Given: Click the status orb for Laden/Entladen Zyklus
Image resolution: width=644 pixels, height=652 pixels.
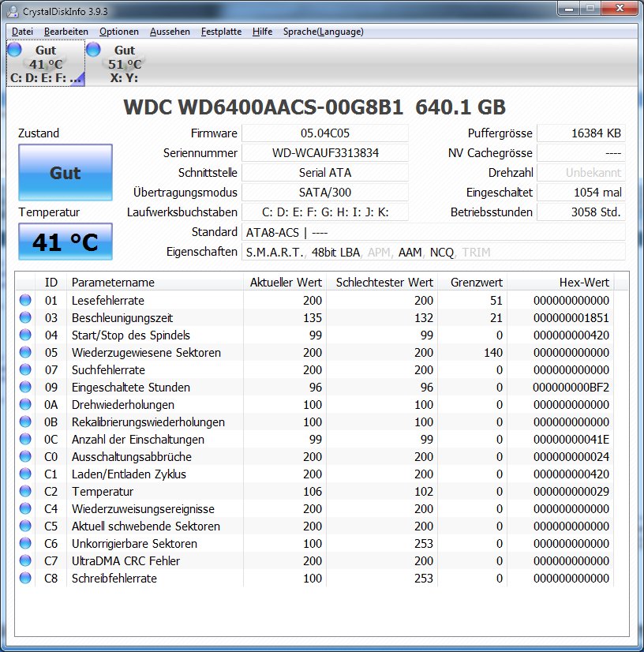Looking at the screenshot, I should [x=25, y=474].
